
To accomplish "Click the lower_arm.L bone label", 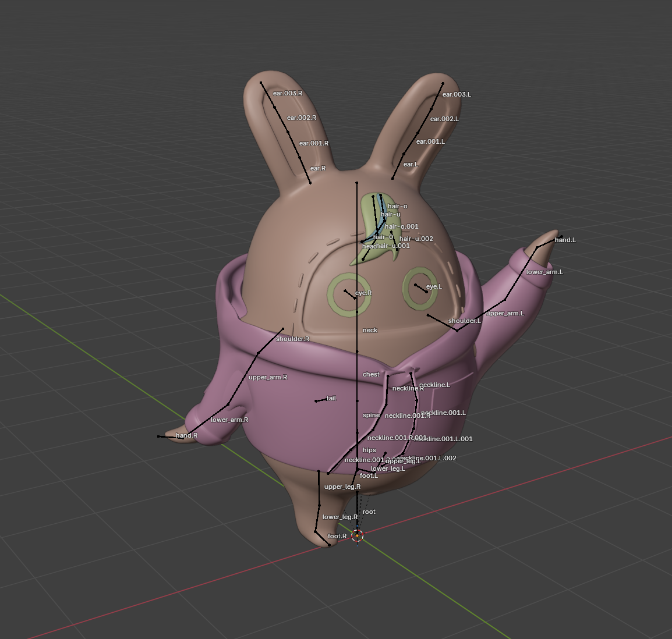I will point(544,272).
